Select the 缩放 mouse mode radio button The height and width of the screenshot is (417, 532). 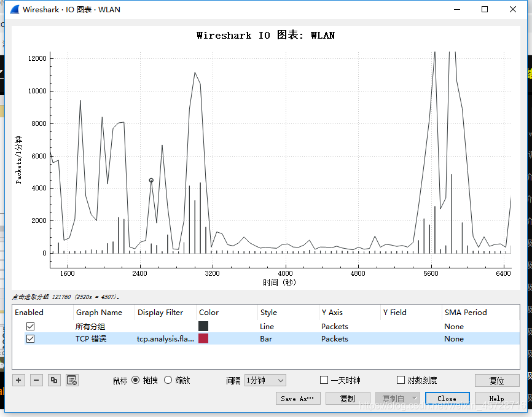(168, 380)
